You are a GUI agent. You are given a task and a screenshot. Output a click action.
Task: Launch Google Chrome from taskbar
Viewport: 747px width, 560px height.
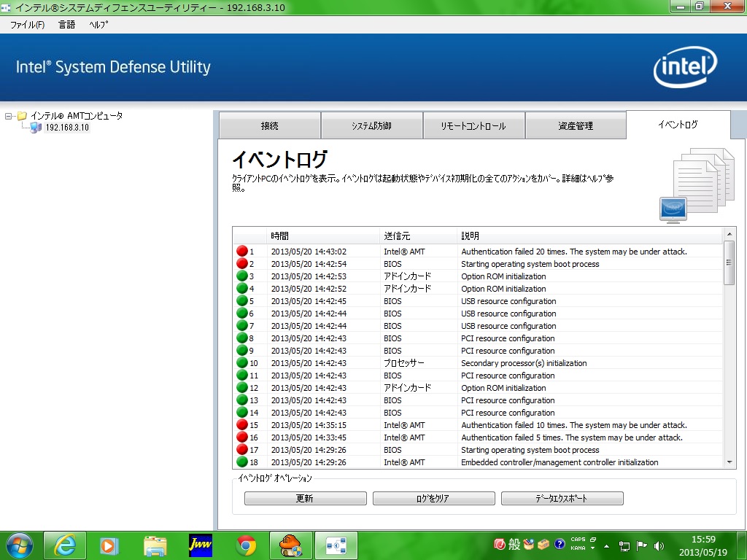click(246, 545)
